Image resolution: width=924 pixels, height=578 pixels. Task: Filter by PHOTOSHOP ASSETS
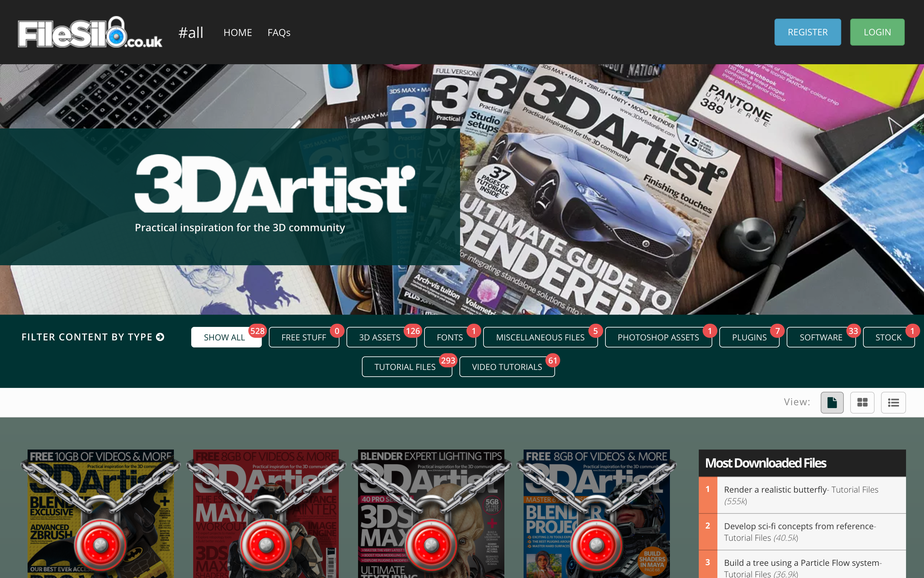pos(658,337)
